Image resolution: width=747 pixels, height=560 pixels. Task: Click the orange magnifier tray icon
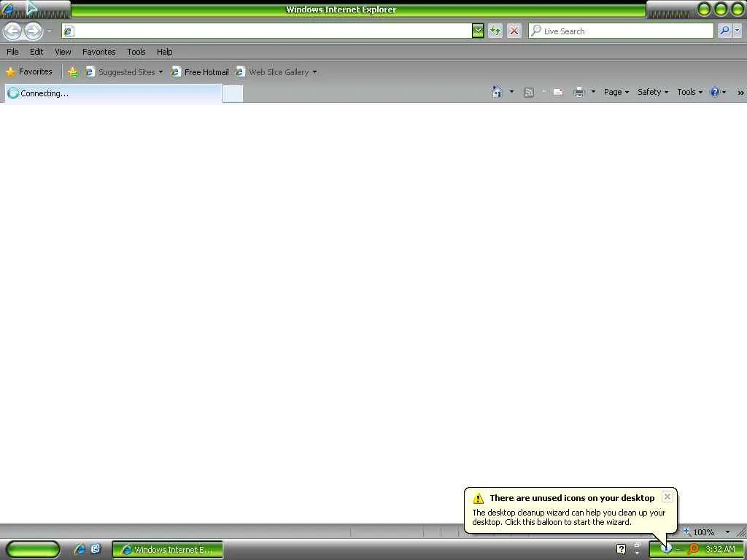pos(694,549)
